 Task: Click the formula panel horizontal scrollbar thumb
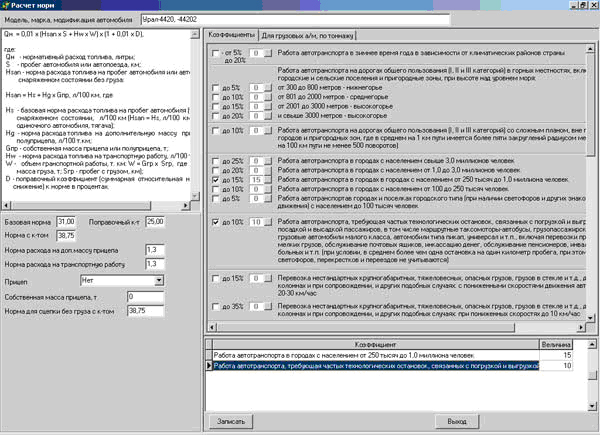point(81,206)
